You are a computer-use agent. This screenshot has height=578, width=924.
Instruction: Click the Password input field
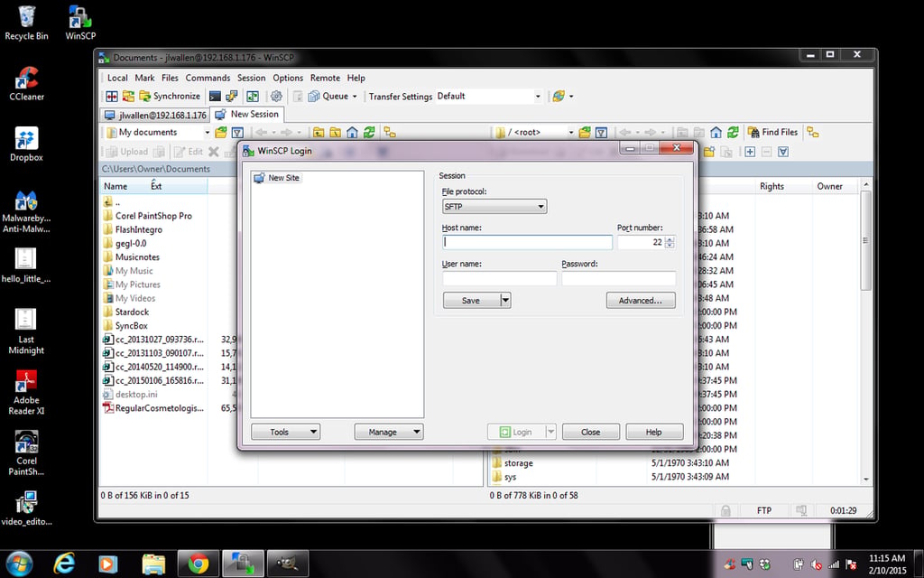coord(619,278)
